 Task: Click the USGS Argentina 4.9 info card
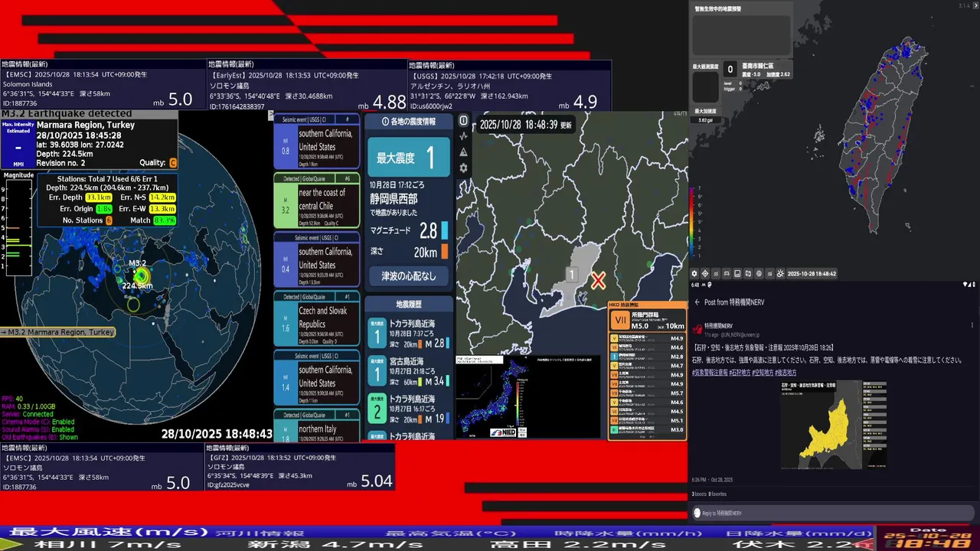pos(509,86)
